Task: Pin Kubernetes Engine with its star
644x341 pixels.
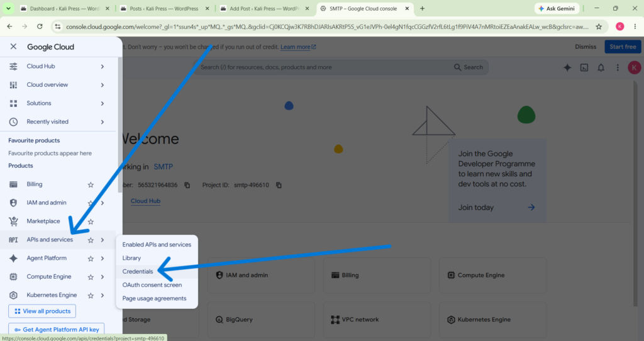Action: pyautogui.click(x=91, y=296)
